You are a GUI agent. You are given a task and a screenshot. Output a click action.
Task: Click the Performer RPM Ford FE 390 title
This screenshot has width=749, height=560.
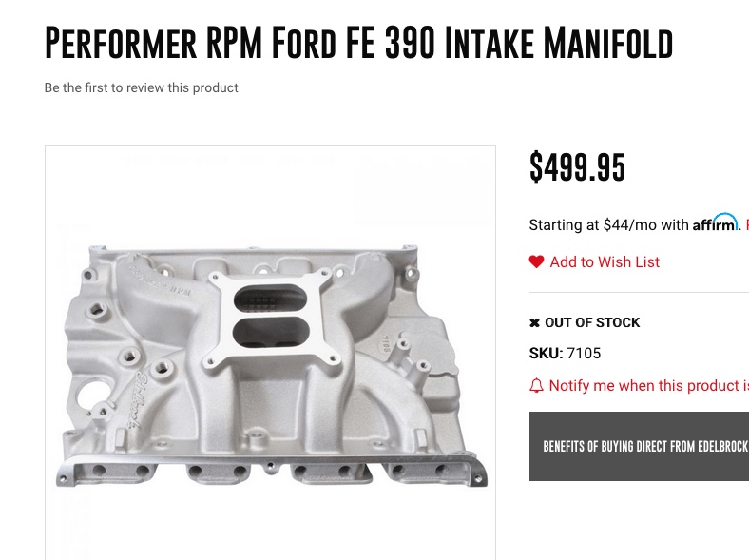pos(358,43)
